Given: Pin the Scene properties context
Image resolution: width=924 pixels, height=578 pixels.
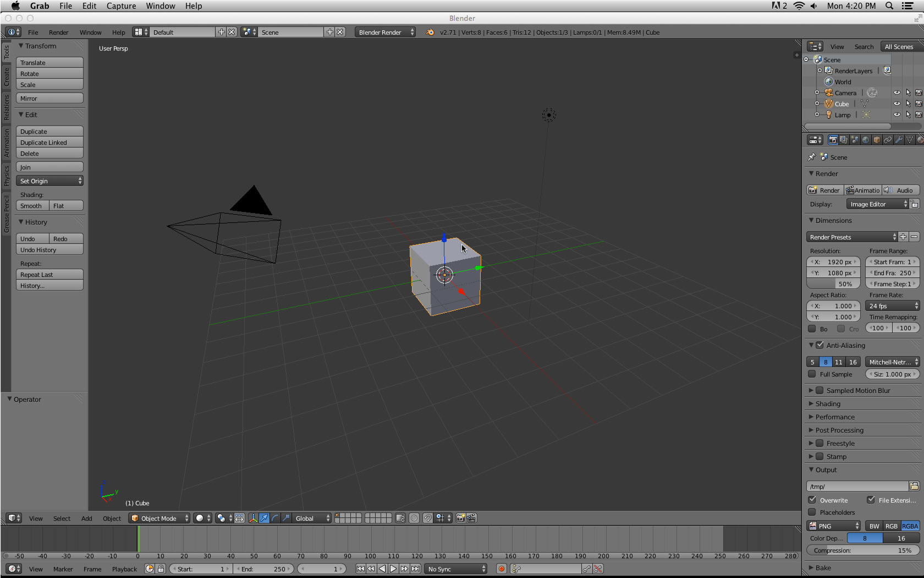Looking at the screenshot, I should pos(812,157).
